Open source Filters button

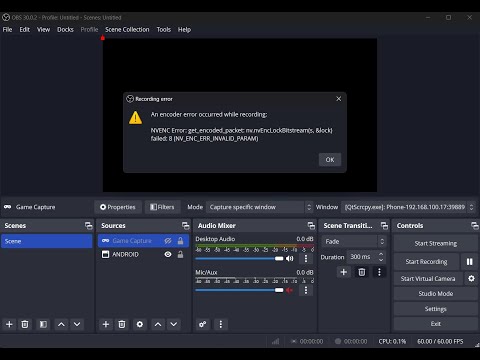(x=162, y=207)
